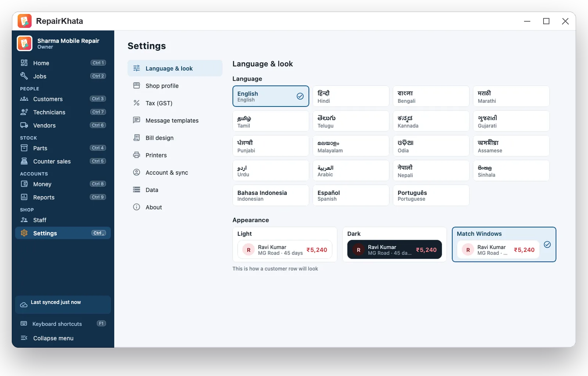Click the Settings gear icon in sidebar
The width and height of the screenshot is (588, 376).
24,233
